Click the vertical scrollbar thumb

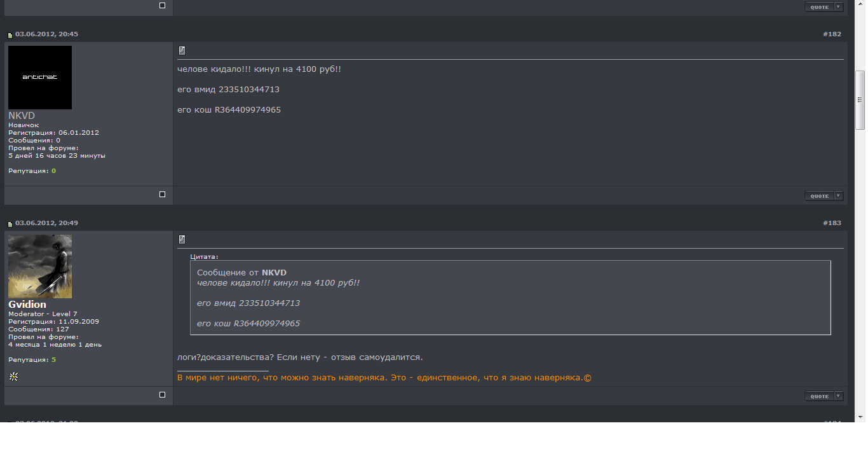(x=860, y=100)
